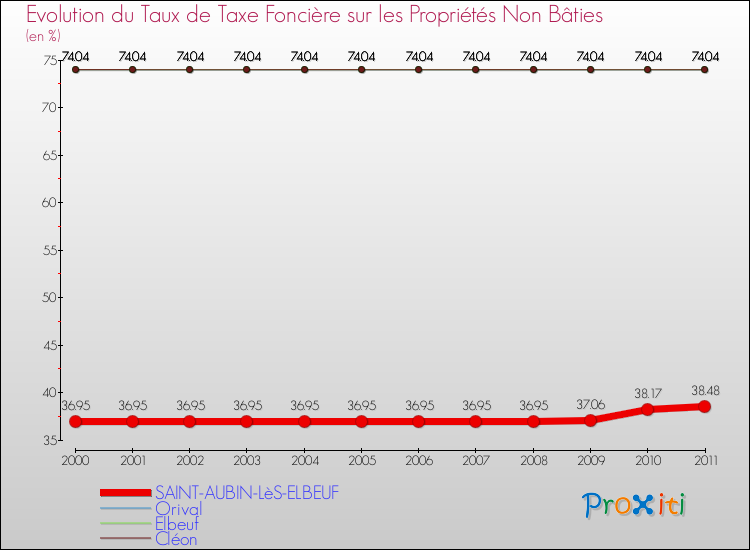Click the 2010 x-axis year label

coord(648,461)
